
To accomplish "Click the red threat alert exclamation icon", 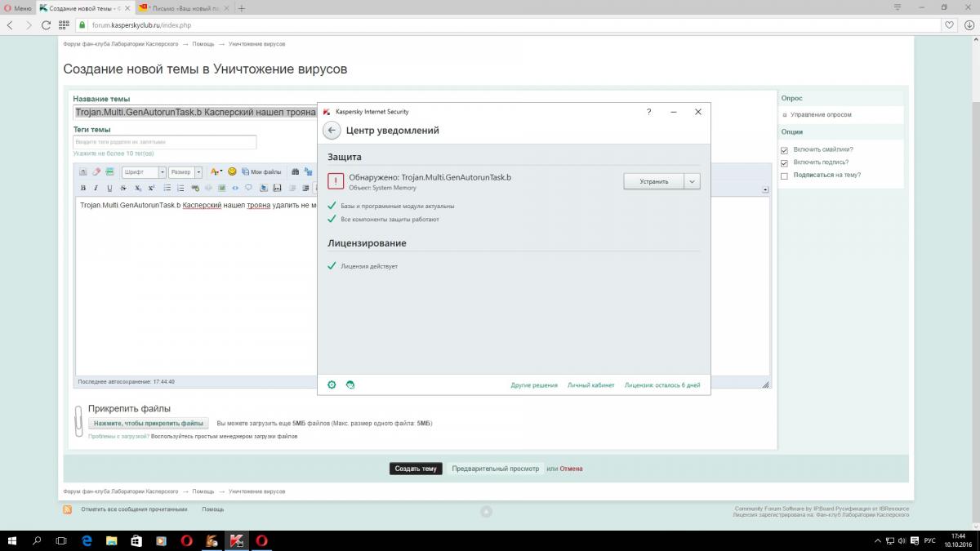I will tap(336, 181).
